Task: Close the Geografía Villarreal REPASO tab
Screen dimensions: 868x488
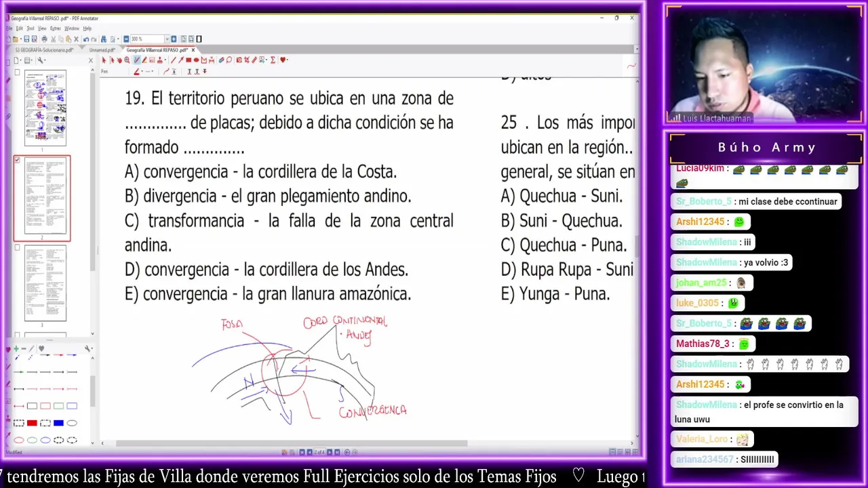Action: [x=193, y=49]
